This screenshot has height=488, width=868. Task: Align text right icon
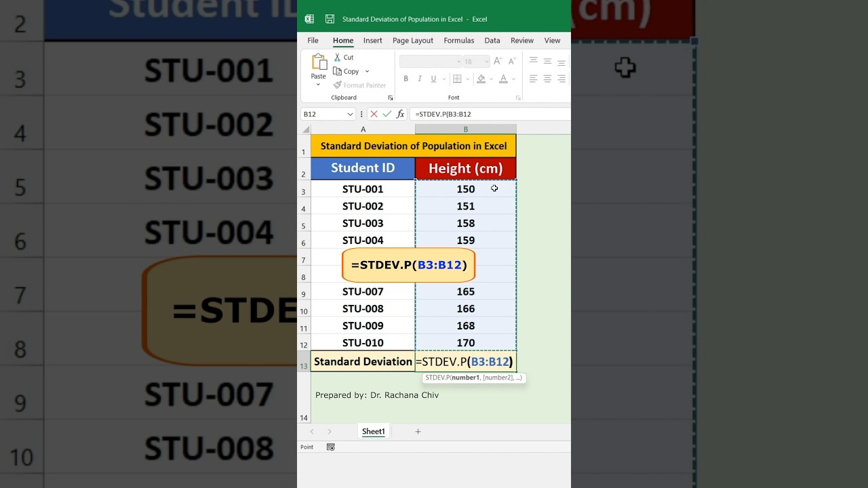[x=561, y=79]
